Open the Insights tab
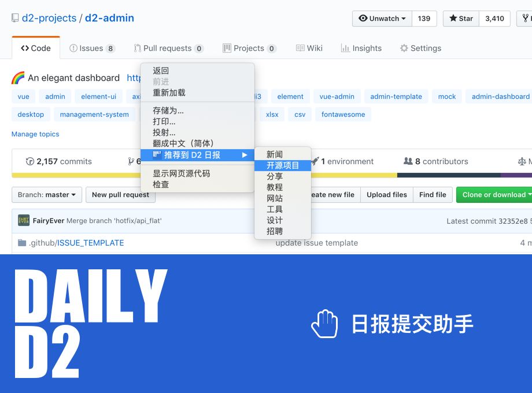Viewport: 532px width, 393px height. tap(361, 48)
